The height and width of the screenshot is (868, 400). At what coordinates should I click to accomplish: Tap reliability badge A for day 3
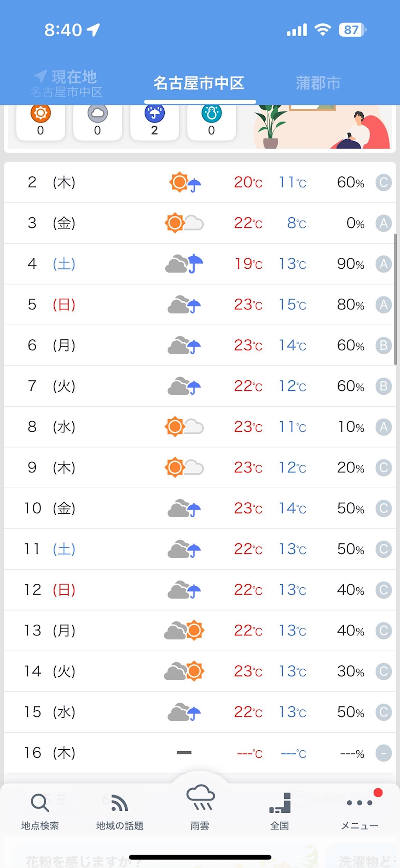tap(383, 223)
